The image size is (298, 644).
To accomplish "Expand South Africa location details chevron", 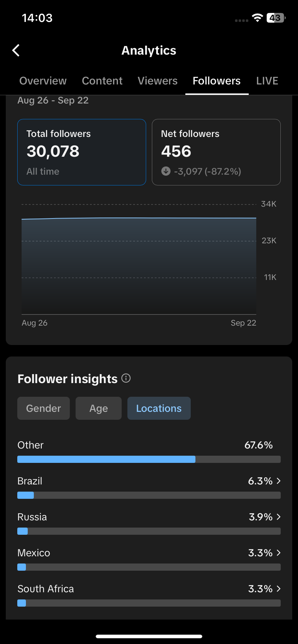I will pyautogui.click(x=278, y=589).
